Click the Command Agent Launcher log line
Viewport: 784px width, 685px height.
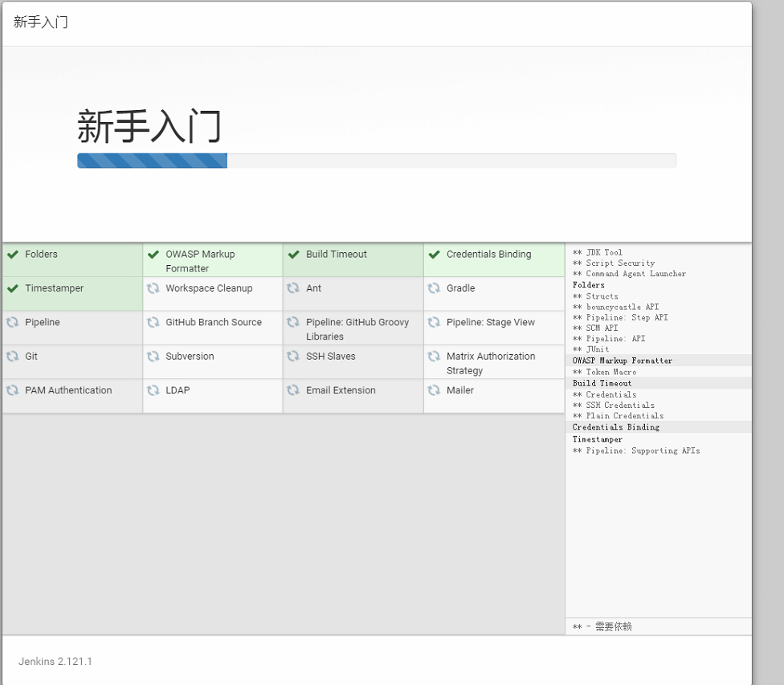click(629, 274)
